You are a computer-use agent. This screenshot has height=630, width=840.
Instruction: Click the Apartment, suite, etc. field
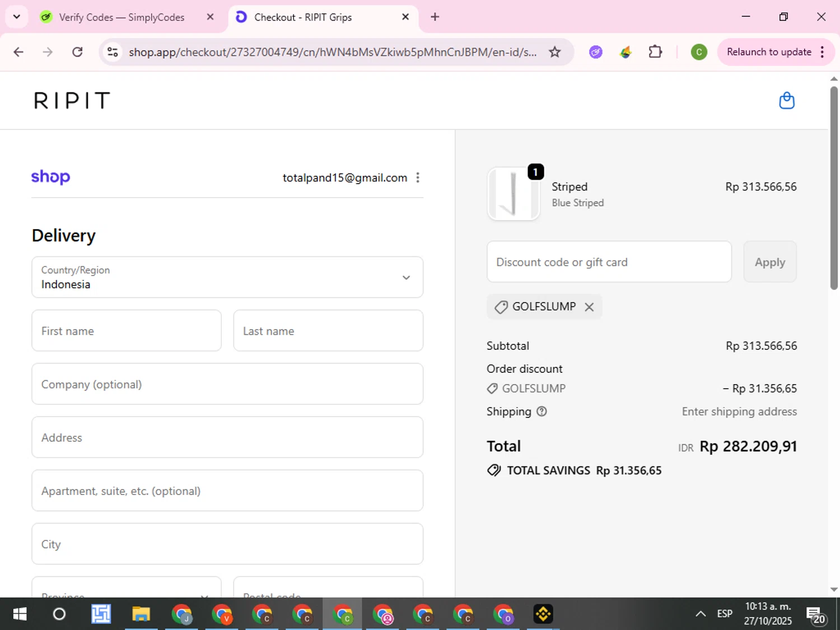tap(227, 491)
